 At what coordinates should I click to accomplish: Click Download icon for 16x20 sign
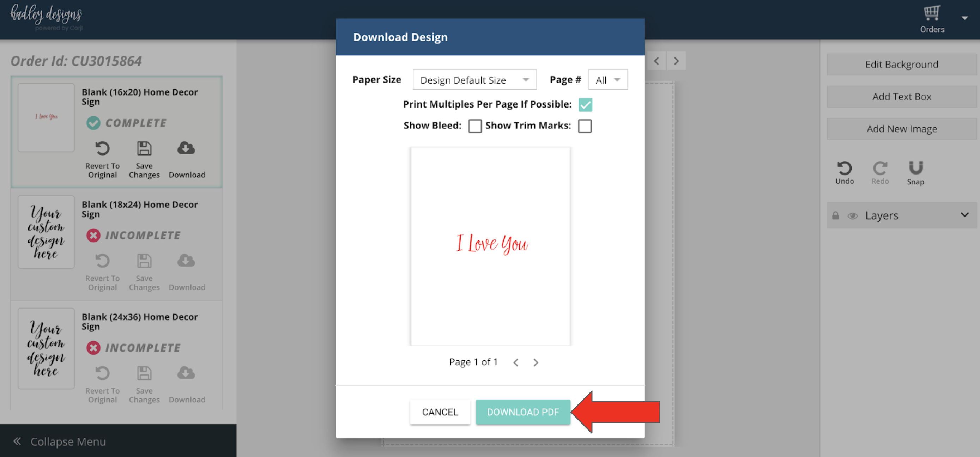[186, 148]
